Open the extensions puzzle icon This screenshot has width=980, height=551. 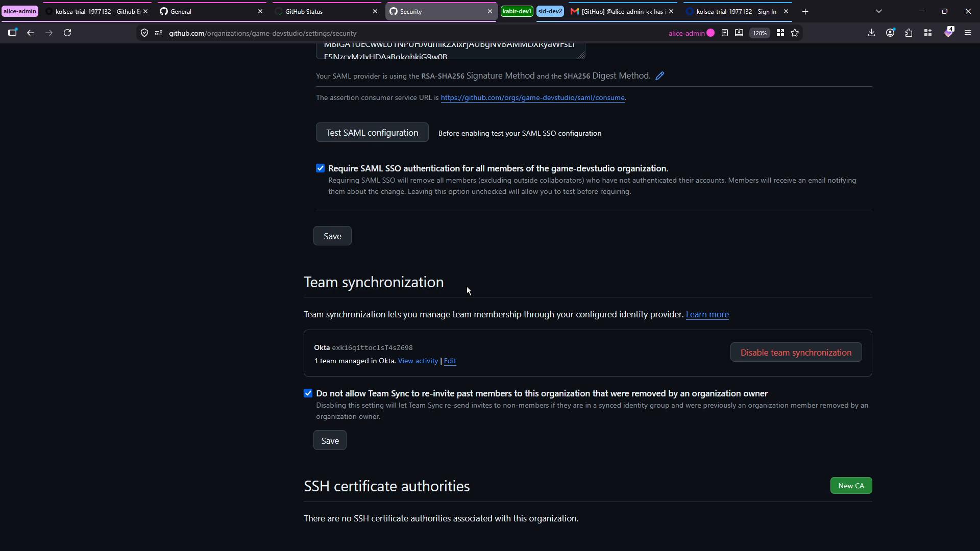(909, 33)
